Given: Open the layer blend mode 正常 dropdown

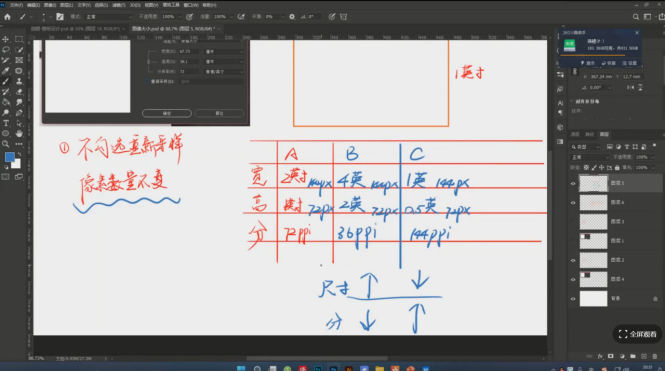Looking at the screenshot, I should click(x=589, y=157).
